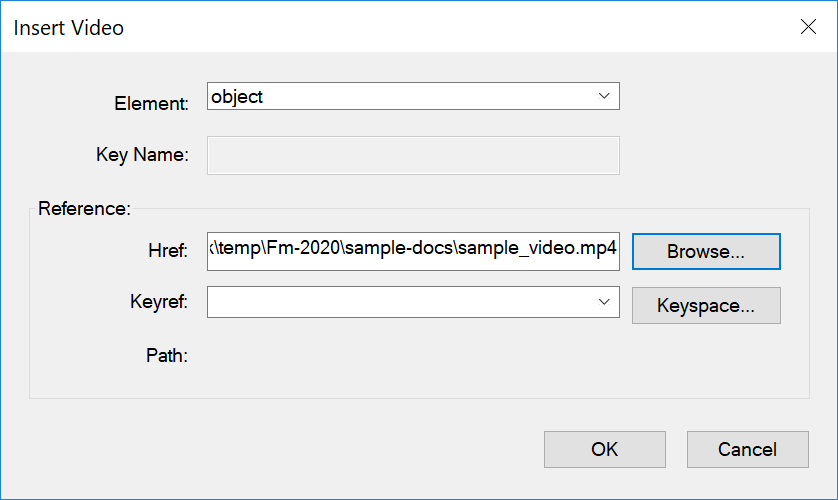Confirm with the OK button

(x=604, y=449)
